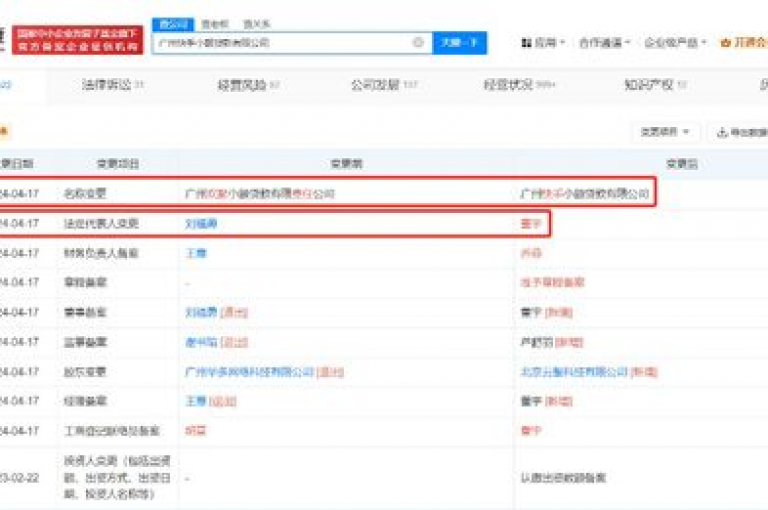The height and width of the screenshot is (510, 768).
Task: Click the 章程备案 row label
Action: pyautogui.click(x=85, y=283)
